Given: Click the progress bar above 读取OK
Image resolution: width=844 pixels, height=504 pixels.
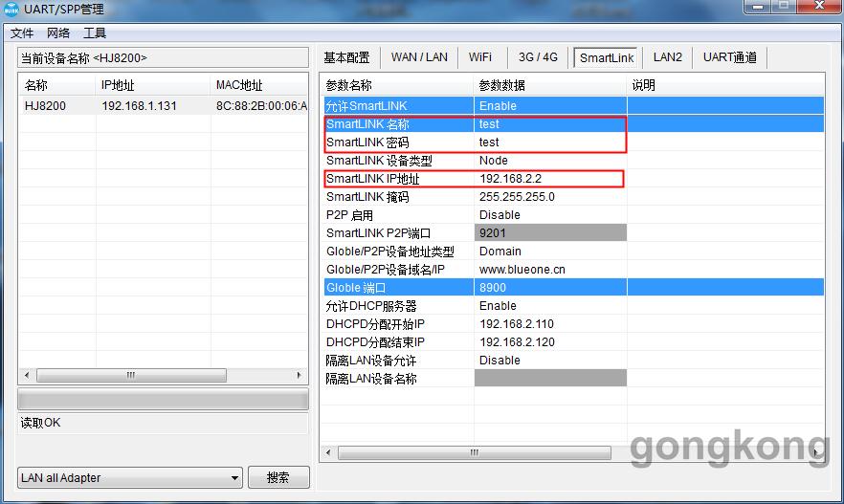Looking at the screenshot, I should coord(163,399).
